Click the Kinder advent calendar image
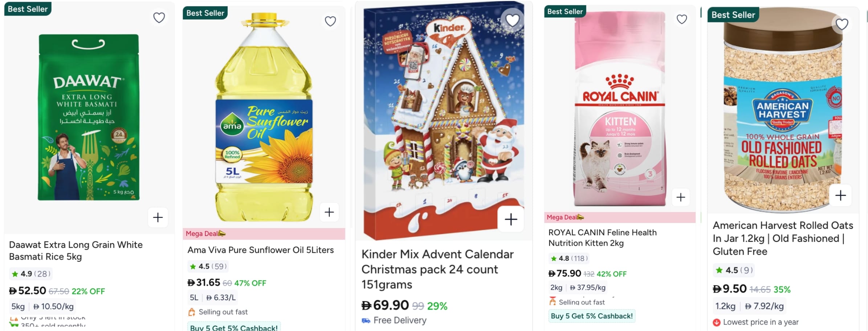Viewport: 868px width, 331px height. [x=444, y=120]
